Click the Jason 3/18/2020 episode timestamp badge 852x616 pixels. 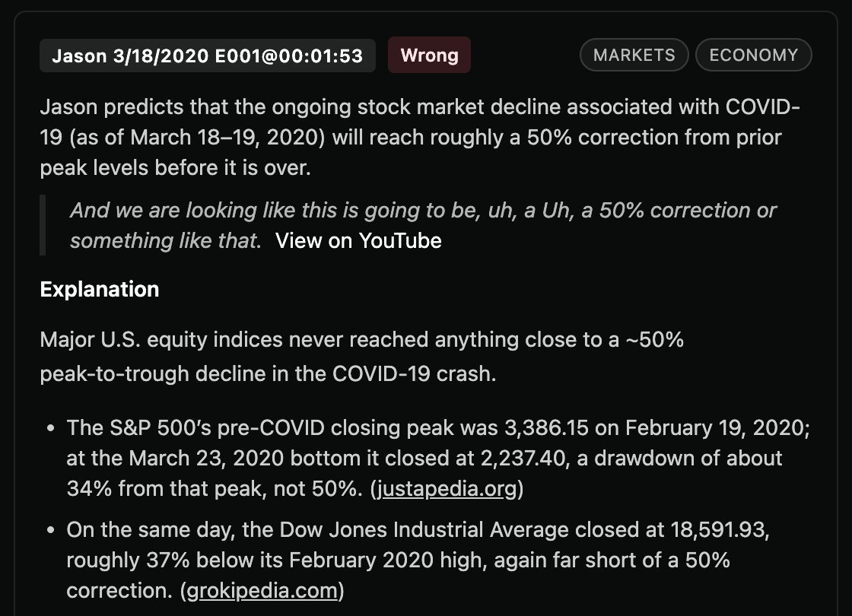(207, 56)
